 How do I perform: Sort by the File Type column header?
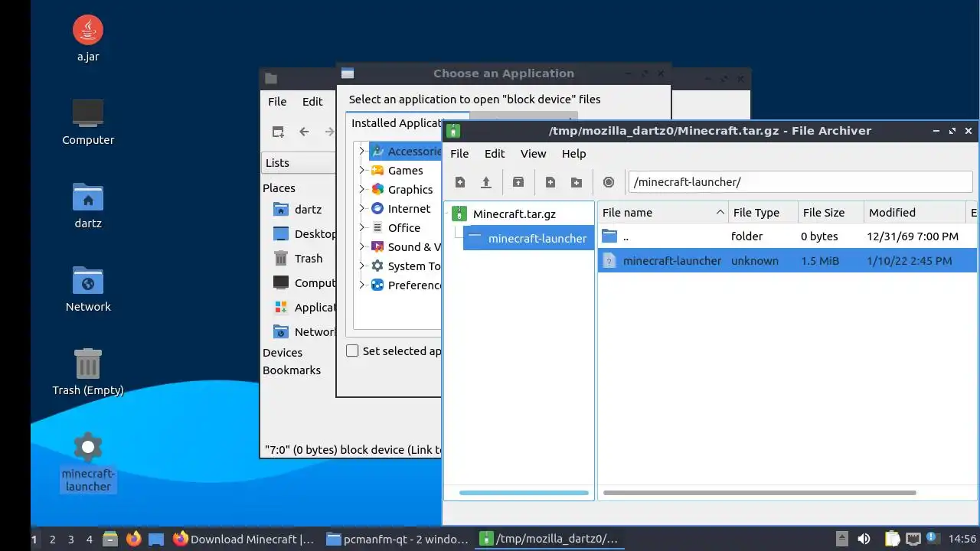(763, 212)
